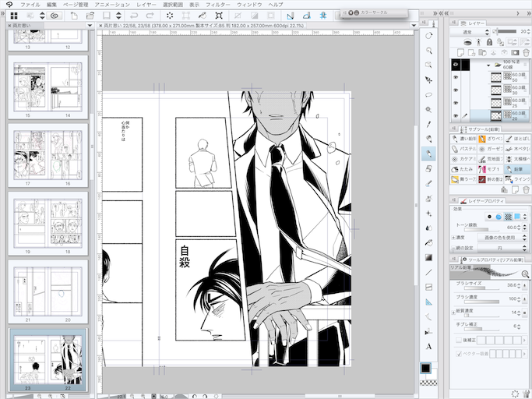Open the ファイル menu
This screenshot has width=532, height=399.
coord(30,5)
